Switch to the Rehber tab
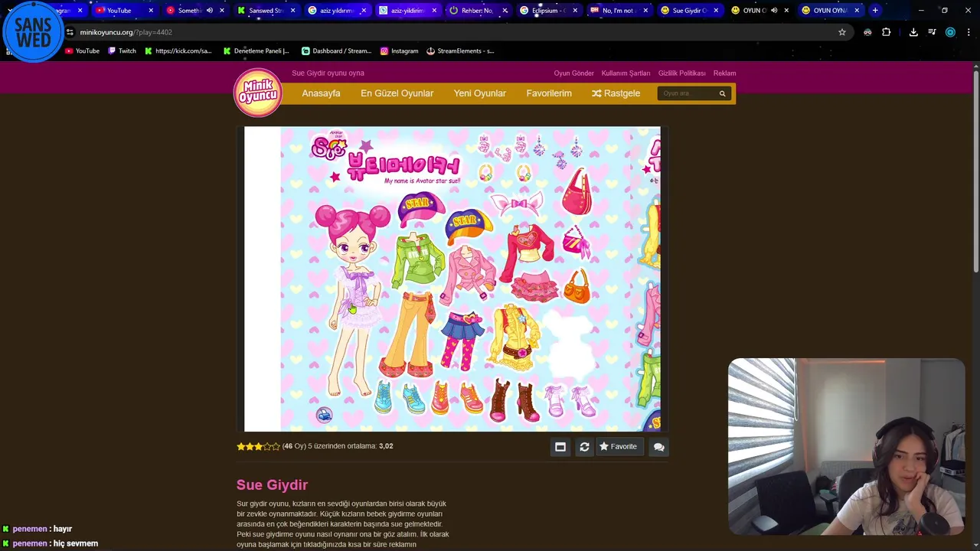Viewport: 980px width, 551px height. tap(478, 11)
